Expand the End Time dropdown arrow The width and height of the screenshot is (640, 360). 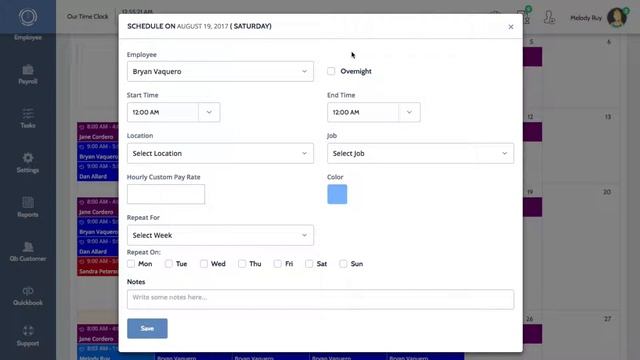click(409, 112)
